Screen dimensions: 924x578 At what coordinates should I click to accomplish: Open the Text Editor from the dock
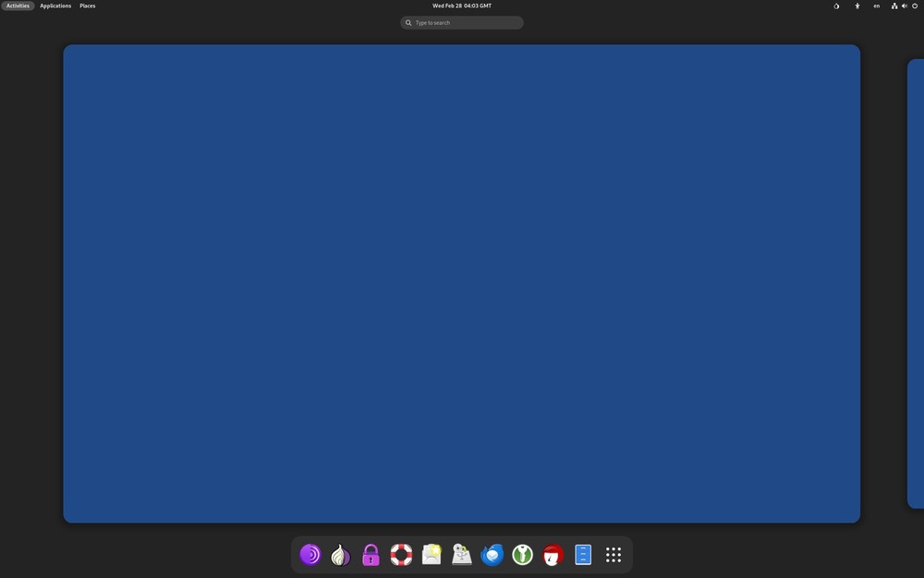(582, 554)
